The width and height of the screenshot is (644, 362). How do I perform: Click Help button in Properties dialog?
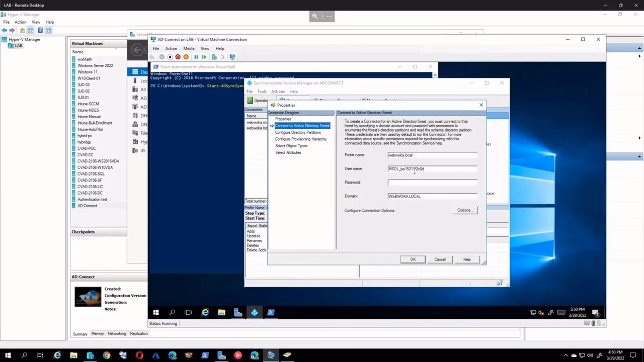(467, 259)
